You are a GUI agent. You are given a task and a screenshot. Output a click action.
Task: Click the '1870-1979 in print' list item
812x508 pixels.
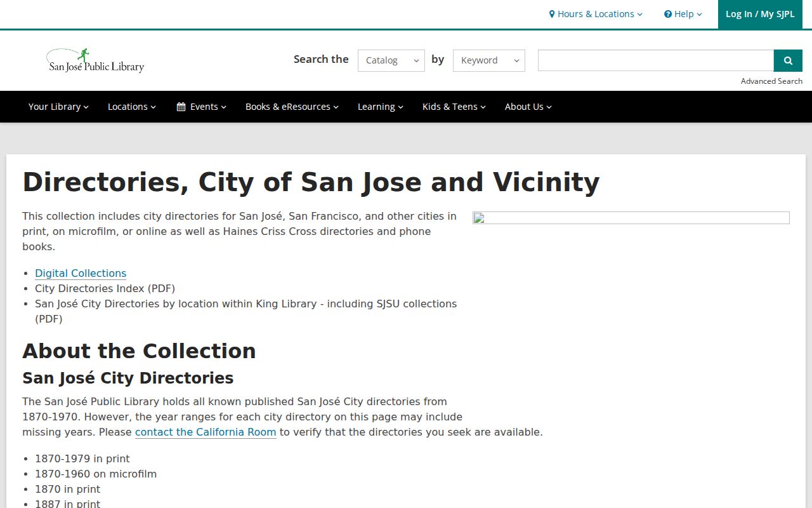point(82,458)
